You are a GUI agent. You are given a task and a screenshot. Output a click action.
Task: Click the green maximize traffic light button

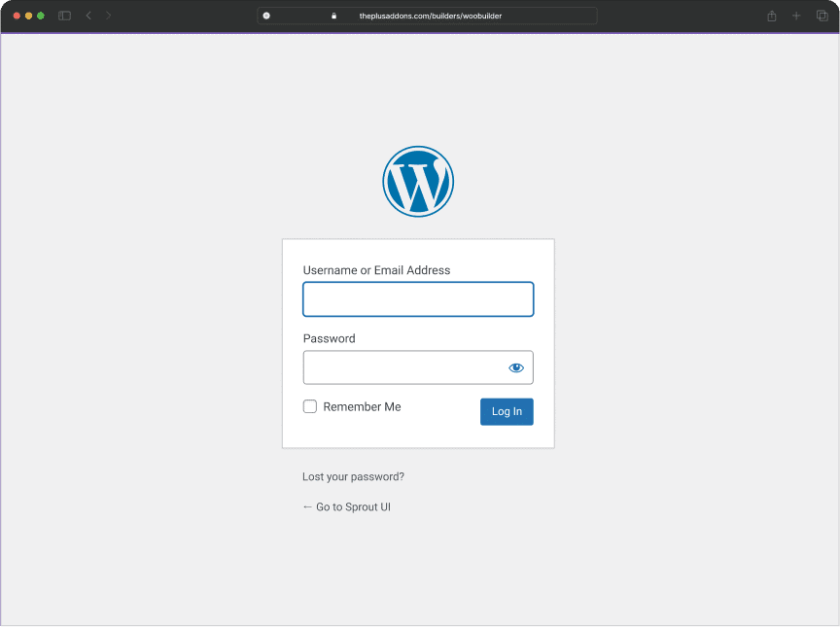pyautogui.click(x=40, y=16)
